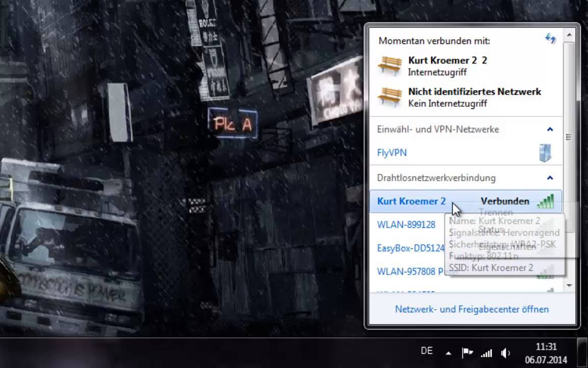This screenshot has width=588, height=368.
Task: Click the scrollbar up arrow in network flyout
Action: (569, 35)
